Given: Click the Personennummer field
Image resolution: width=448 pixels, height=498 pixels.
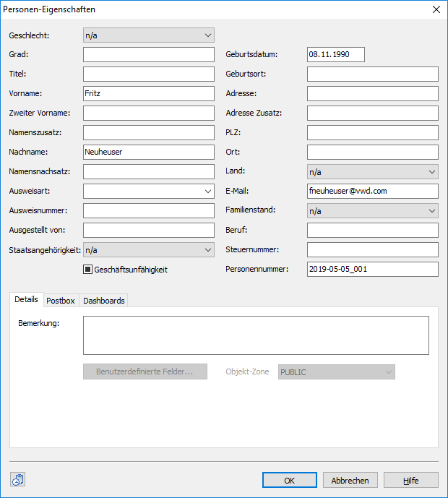Looking at the screenshot, I should [372, 269].
